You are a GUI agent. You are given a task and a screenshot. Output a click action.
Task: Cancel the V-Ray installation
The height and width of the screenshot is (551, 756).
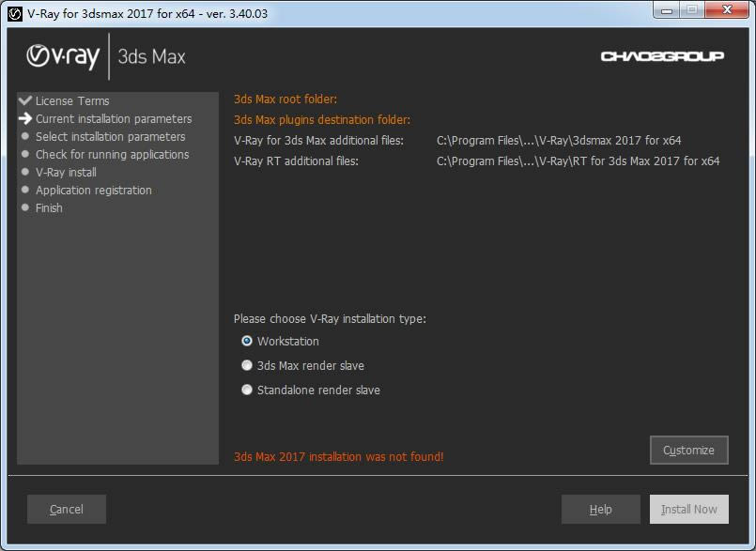67,509
